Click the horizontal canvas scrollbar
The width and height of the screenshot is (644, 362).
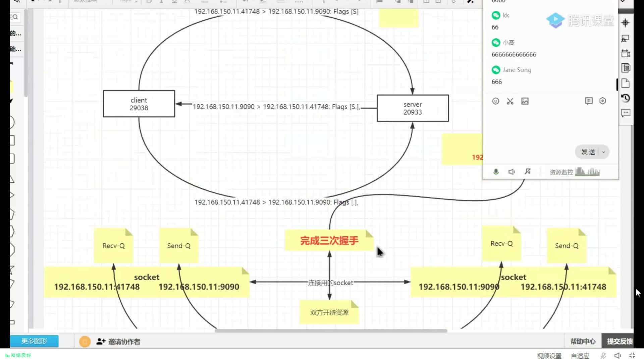pyautogui.click(x=330, y=330)
